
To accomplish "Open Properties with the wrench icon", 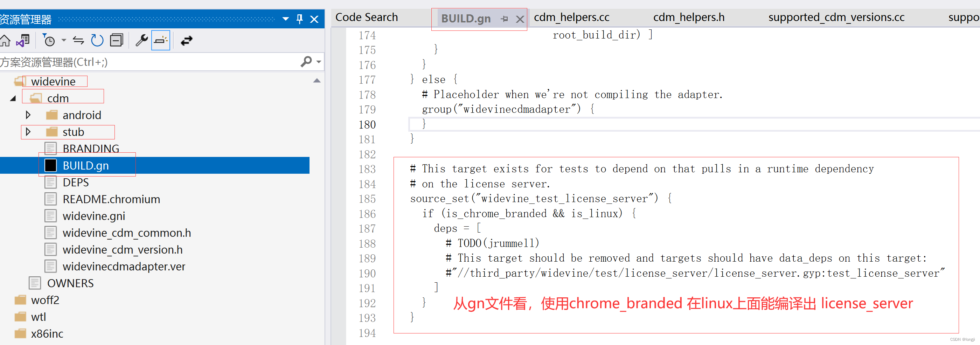I will coord(141,40).
